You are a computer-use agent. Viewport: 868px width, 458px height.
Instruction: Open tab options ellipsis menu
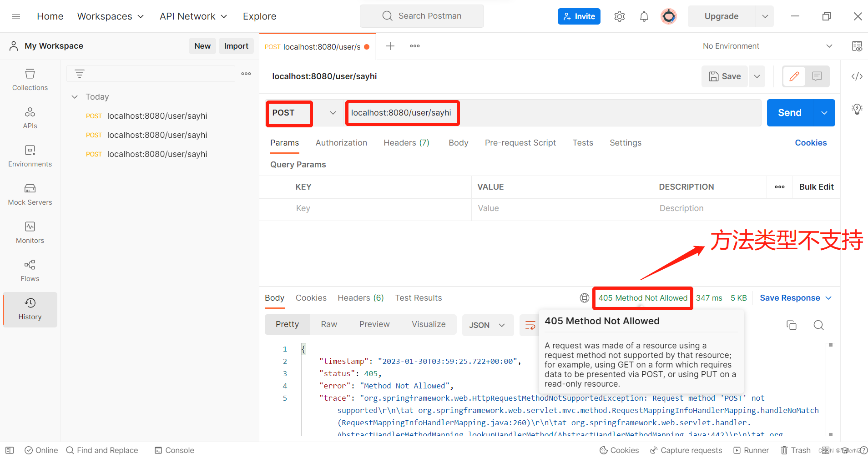(415, 46)
